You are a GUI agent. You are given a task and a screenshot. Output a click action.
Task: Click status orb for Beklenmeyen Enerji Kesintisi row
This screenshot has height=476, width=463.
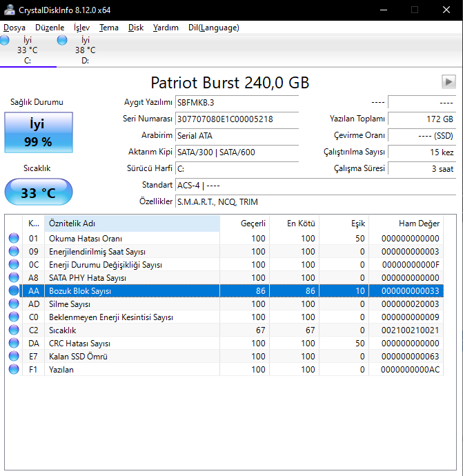pos(14,317)
